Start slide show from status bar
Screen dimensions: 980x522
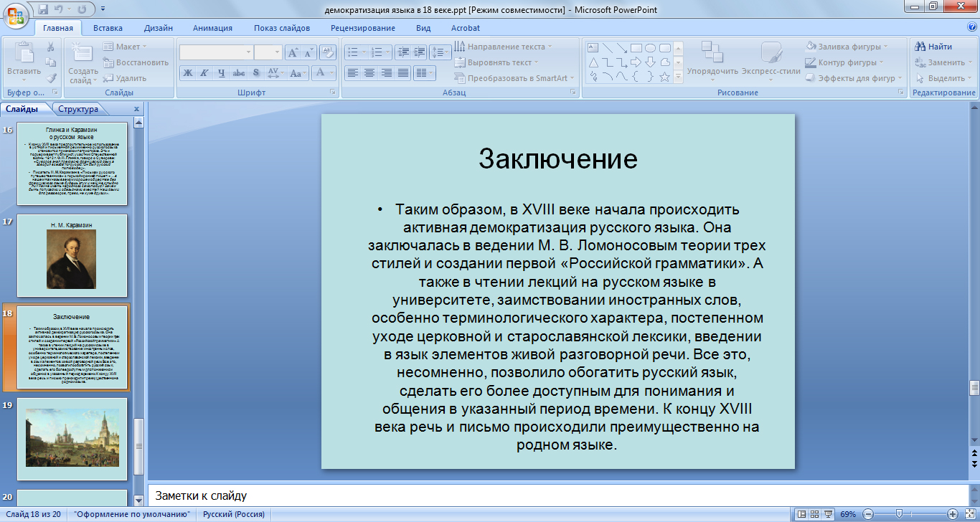(829, 514)
